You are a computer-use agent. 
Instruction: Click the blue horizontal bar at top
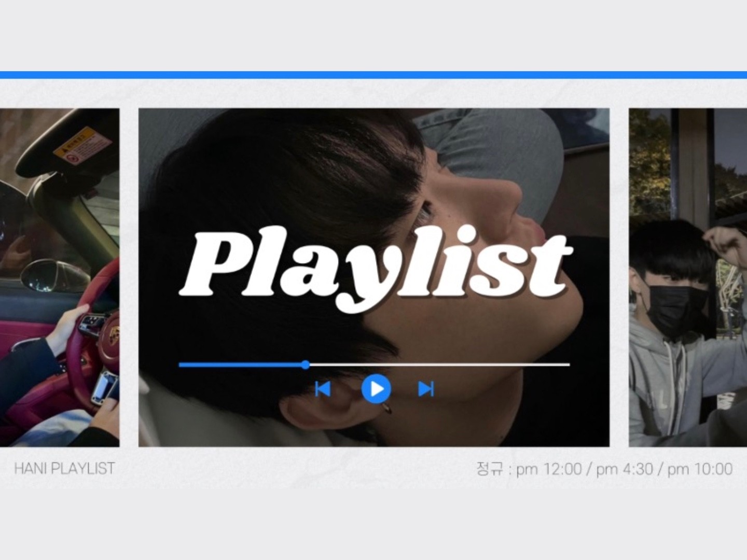374,75
